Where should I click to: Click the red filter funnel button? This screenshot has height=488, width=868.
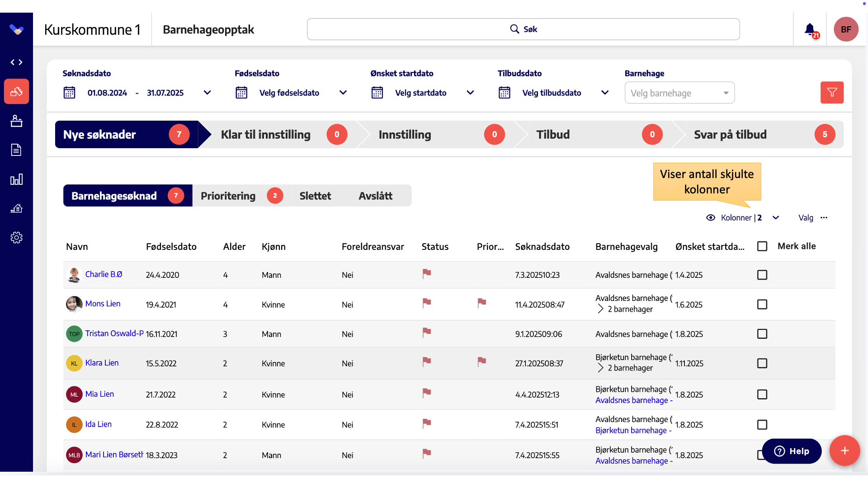pyautogui.click(x=832, y=93)
